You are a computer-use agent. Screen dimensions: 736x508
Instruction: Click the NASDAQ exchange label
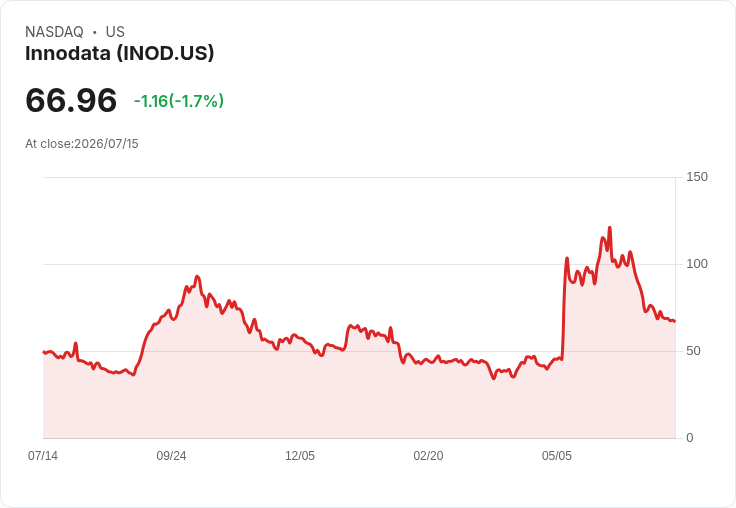point(54,32)
